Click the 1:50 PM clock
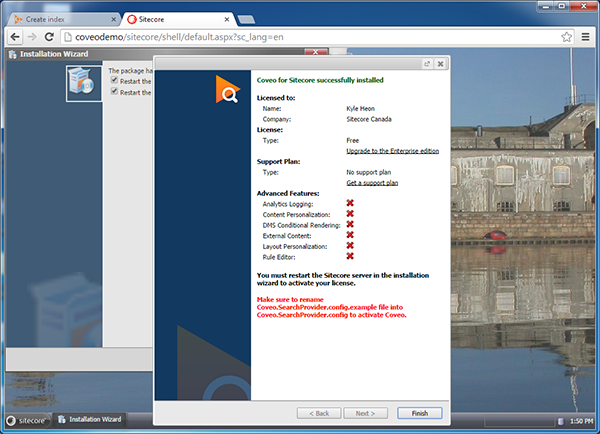This screenshot has height=434, width=600. coord(581,421)
